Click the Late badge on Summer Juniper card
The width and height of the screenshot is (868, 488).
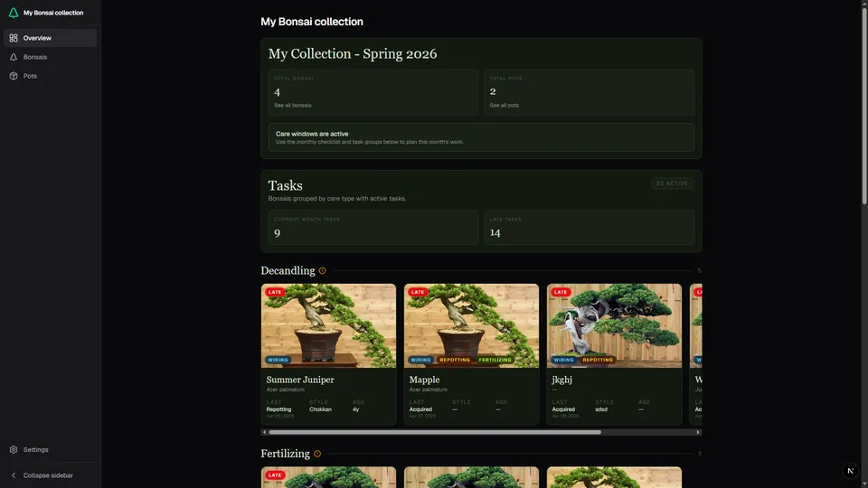[275, 292]
